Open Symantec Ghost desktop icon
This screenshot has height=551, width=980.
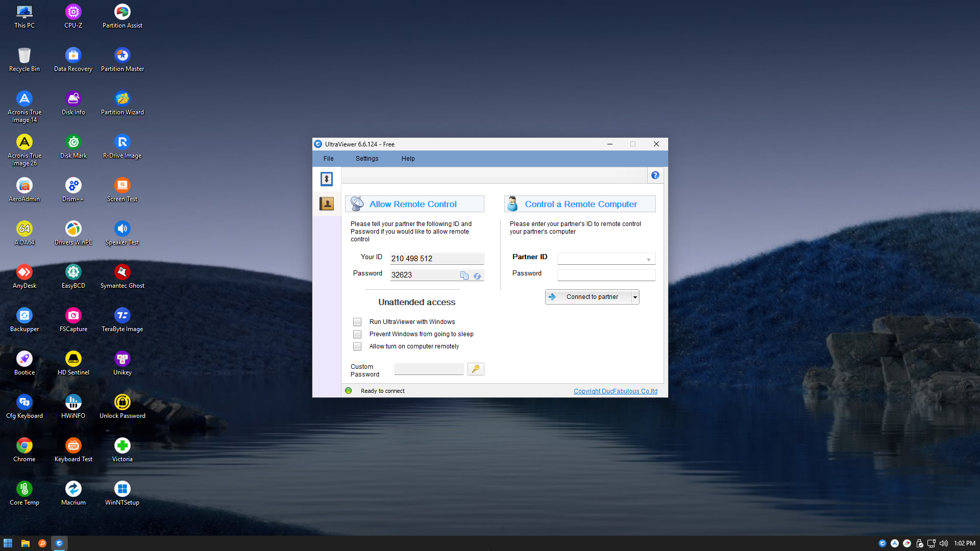coord(122,277)
